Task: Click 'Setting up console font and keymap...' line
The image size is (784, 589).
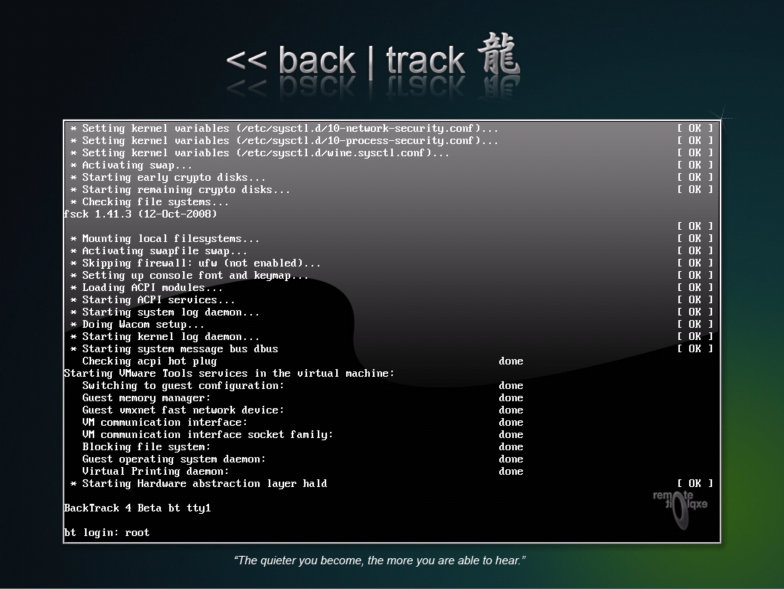Action: coord(189,276)
